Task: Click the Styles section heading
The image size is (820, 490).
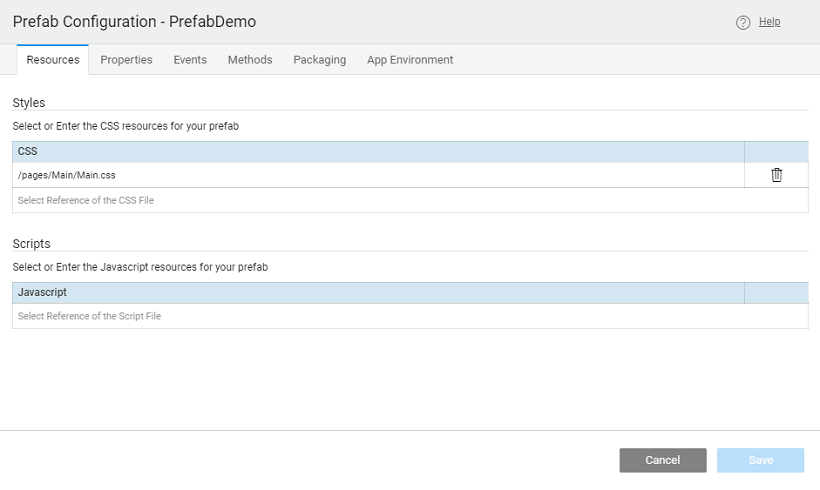Action: [29, 102]
